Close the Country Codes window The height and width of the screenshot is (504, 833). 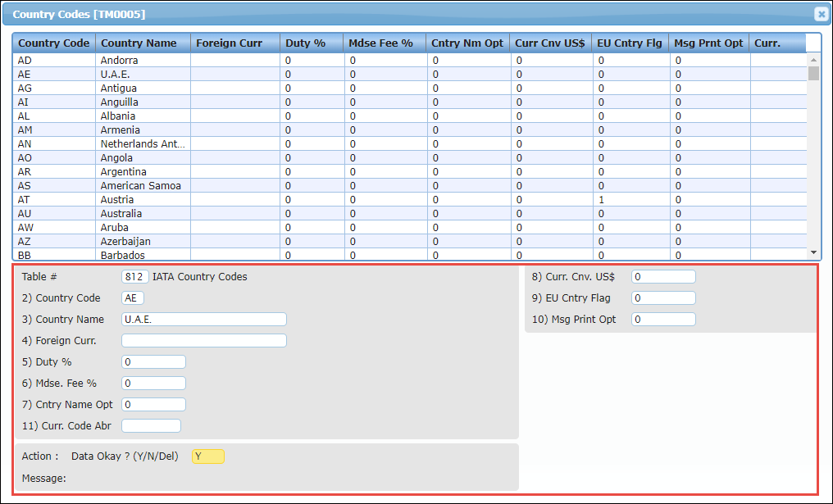[x=820, y=14]
